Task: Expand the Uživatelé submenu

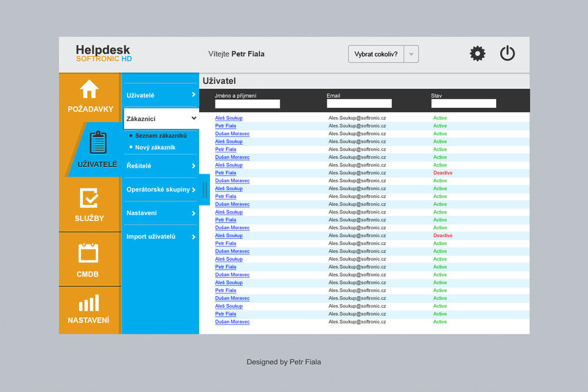Action: 161,95
